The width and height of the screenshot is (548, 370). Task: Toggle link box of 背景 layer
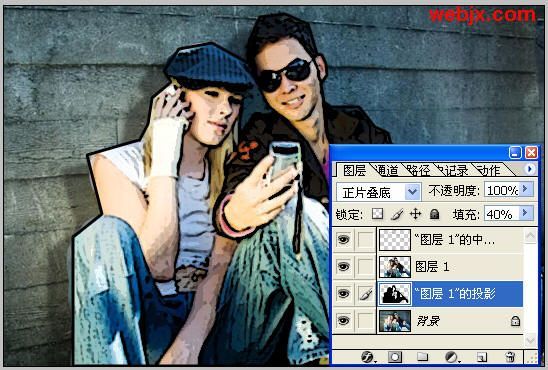366,321
